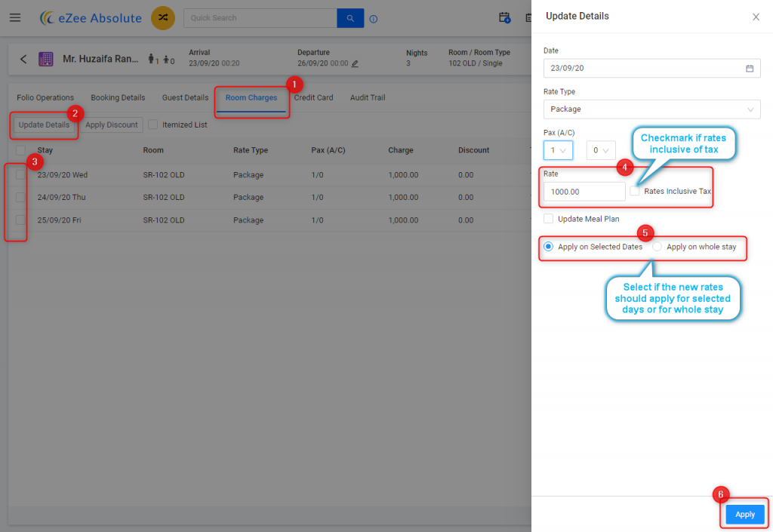This screenshot has height=532, width=773.
Task: Click the Update Details button
Action: pos(44,125)
